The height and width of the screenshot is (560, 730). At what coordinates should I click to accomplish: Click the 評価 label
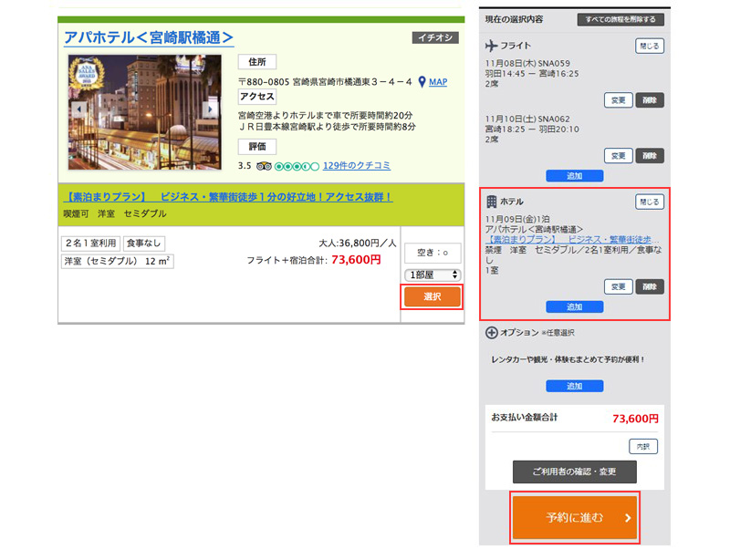point(257,147)
